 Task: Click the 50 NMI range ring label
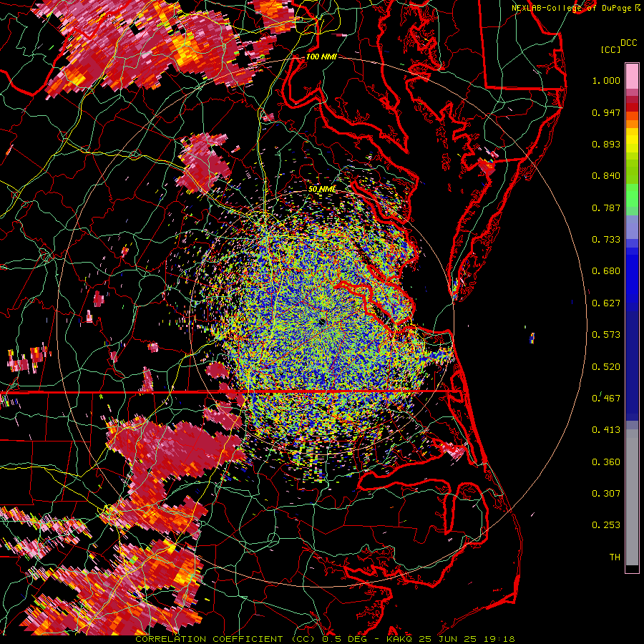(x=323, y=189)
